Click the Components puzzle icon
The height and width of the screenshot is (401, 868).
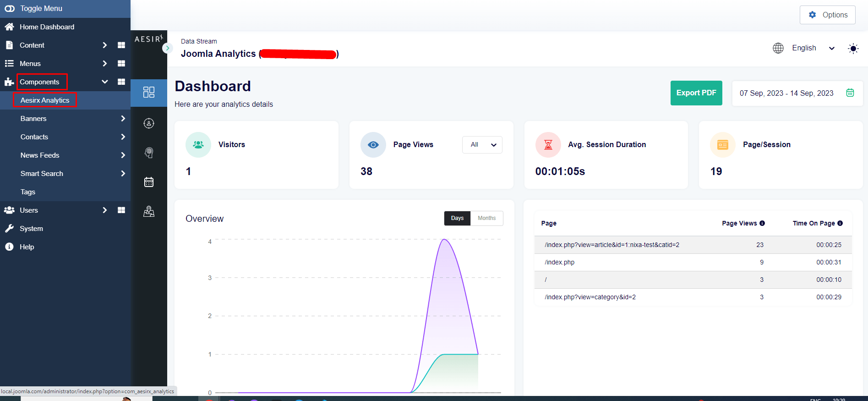click(9, 82)
